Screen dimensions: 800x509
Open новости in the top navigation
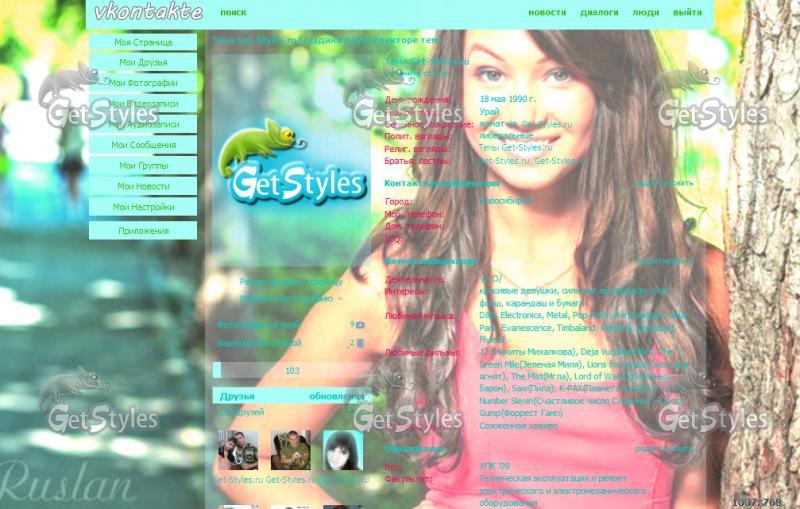click(547, 13)
